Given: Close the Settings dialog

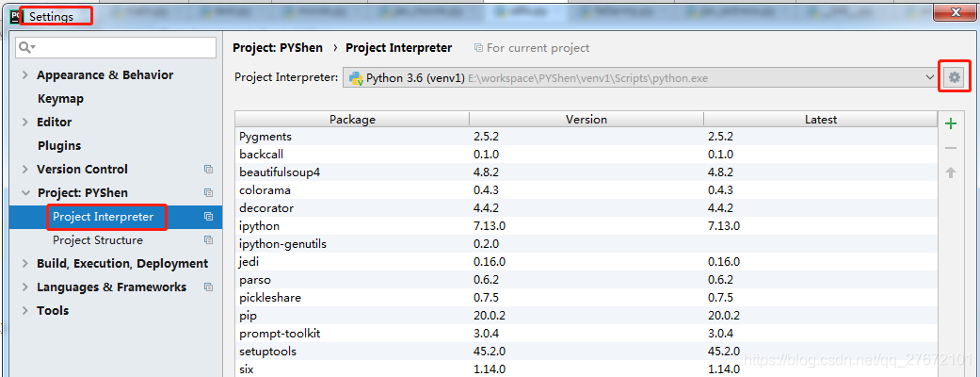Looking at the screenshot, I should [x=956, y=12].
